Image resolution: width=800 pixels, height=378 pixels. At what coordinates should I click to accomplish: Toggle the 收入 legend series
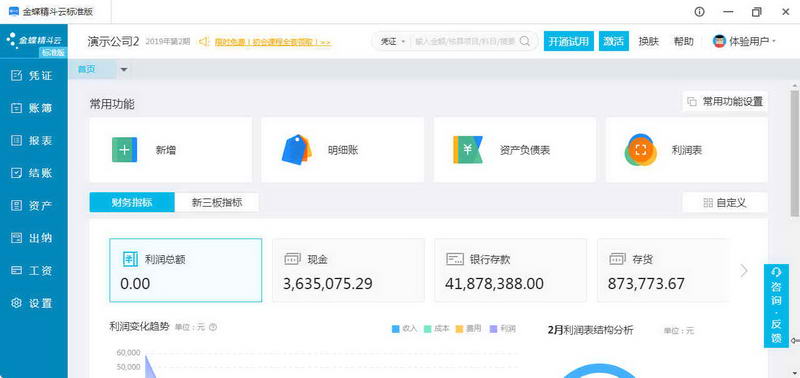pos(405,329)
